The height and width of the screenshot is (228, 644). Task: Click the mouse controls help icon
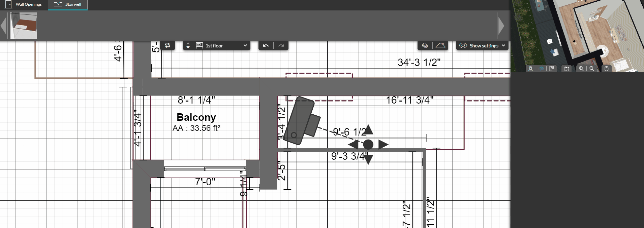(x=606, y=69)
